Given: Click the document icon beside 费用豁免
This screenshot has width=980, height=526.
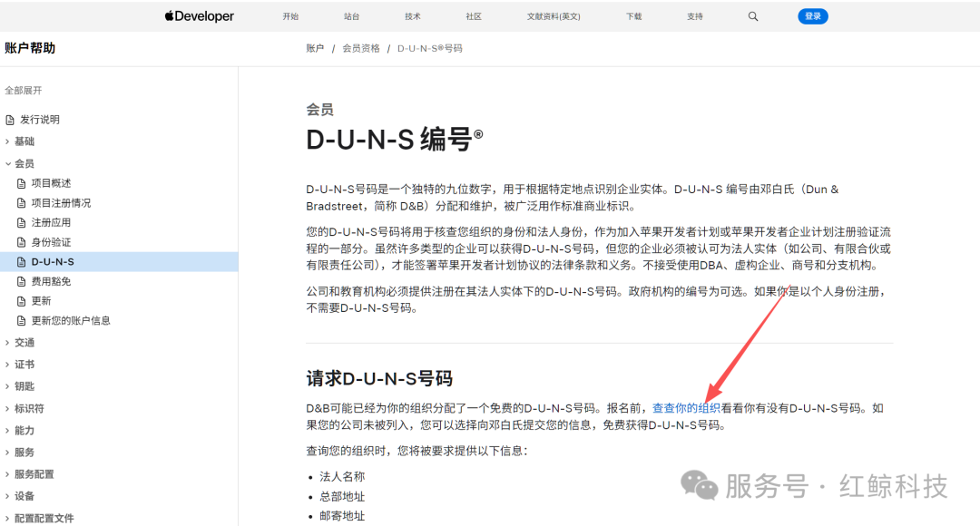Looking at the screenshot, I should (21, 282).
